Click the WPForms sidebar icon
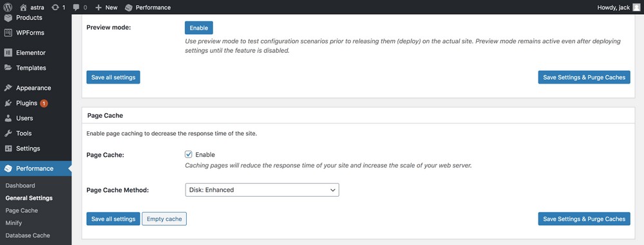The width and height of the screenshot is (644, 245). coord(8,33)
